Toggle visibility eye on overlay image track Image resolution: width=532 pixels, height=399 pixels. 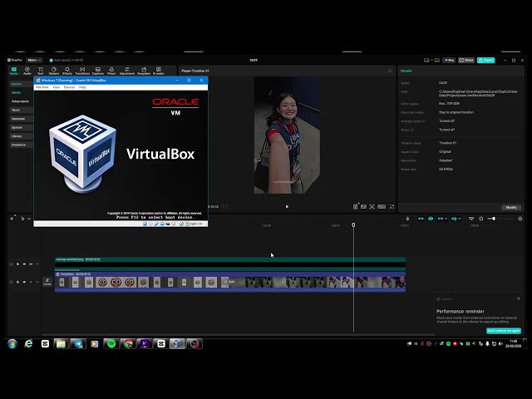point(24,264)
